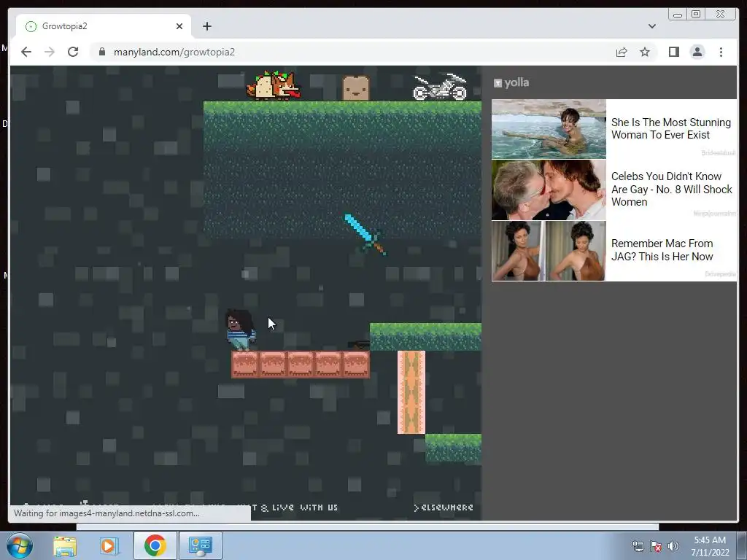Image resolution: width=747 pixels, height=560 pixels.
Task: Click the elsewhere link
Action: click(444, 507)
